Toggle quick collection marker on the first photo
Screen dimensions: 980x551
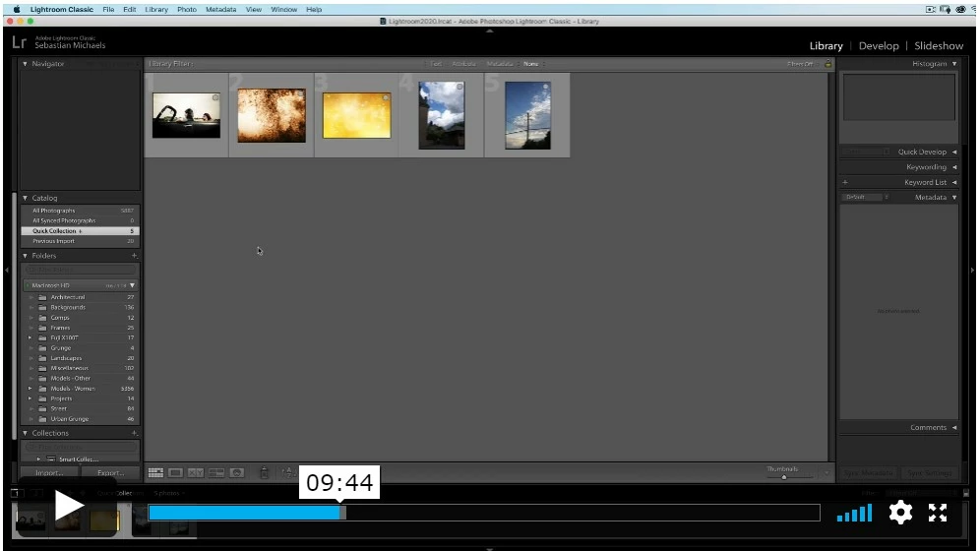[x=215, y=97]
